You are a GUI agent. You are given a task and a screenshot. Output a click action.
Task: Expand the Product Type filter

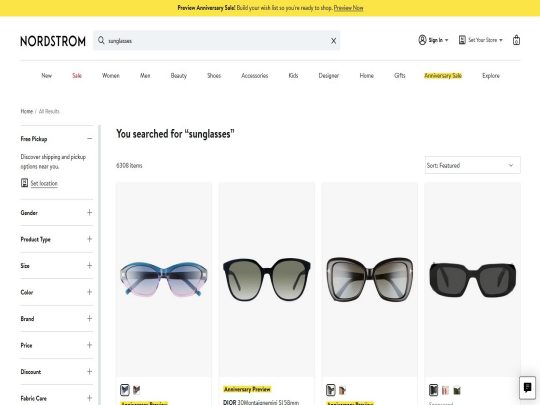point(90,239)
